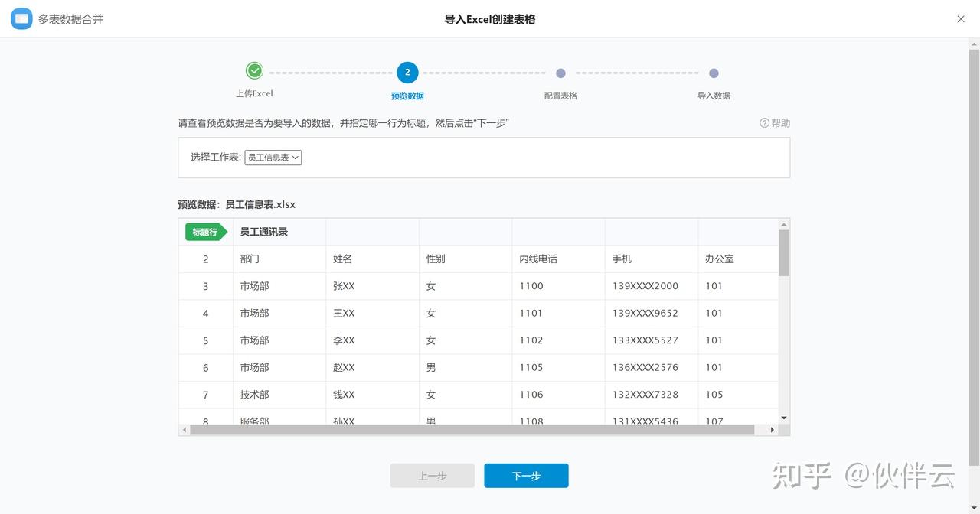Click the table scroll up arrow
The width and height of the screenshot is (980, 514).
(x=784, y=224)
